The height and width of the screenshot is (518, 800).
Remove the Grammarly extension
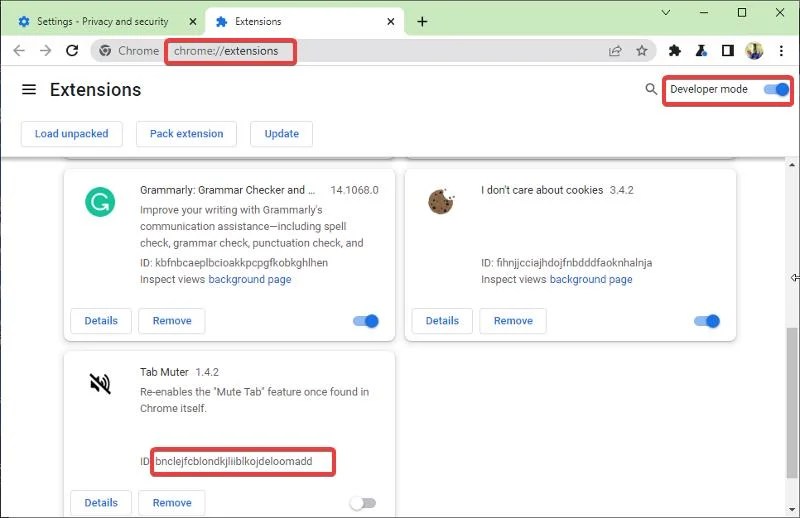pyautogui.click(x=172, y=321)
